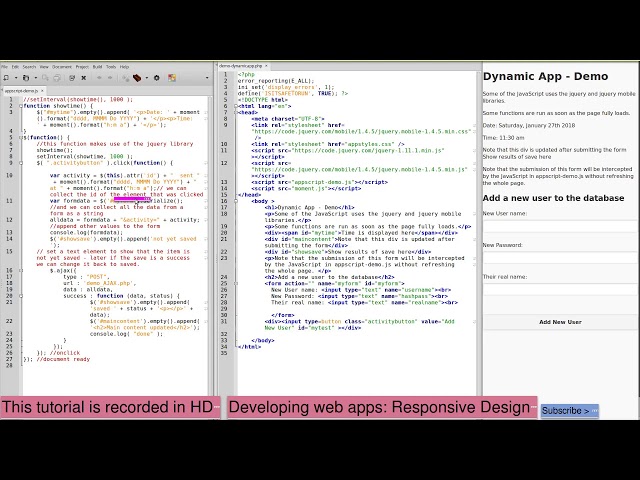Click the Add New User button

(560, 322)
